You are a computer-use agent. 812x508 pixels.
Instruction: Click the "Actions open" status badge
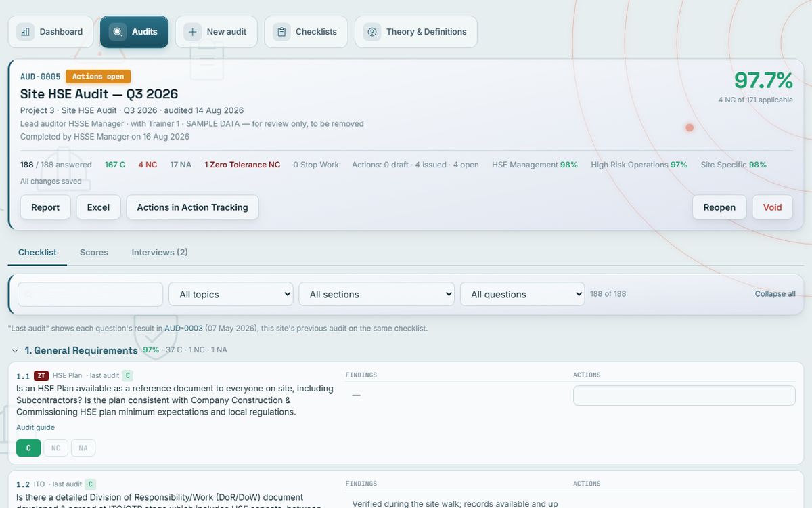coord(98,77)
